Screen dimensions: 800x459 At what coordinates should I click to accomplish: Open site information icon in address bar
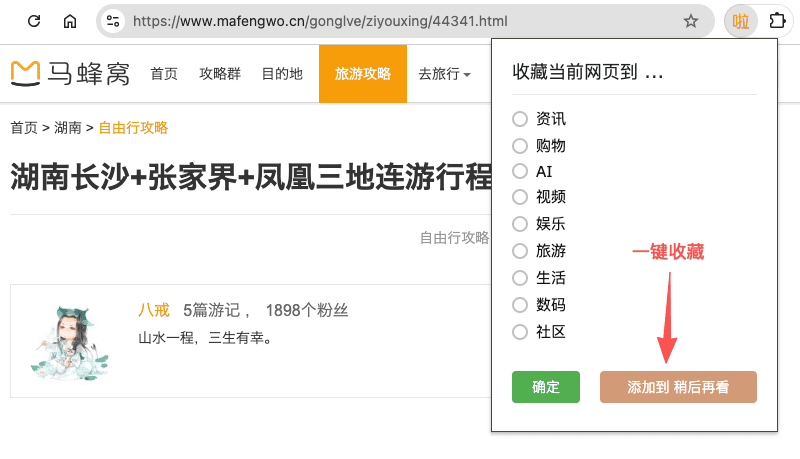[113, 21]
